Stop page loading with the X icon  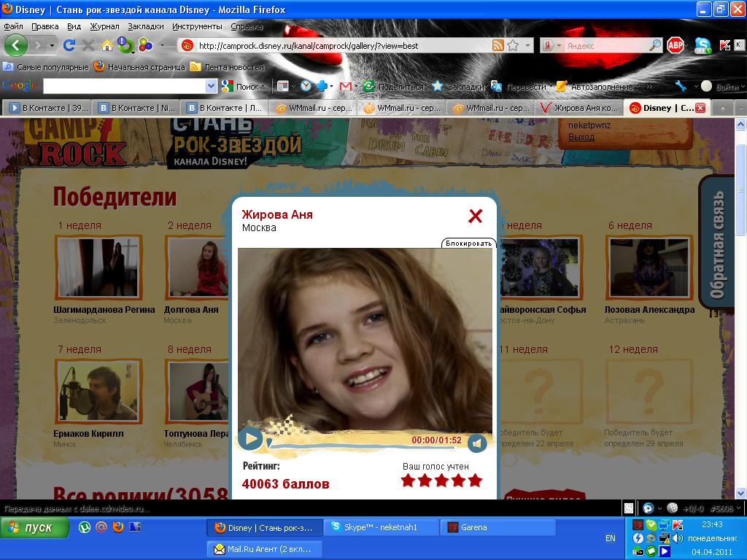pos(88,46)
